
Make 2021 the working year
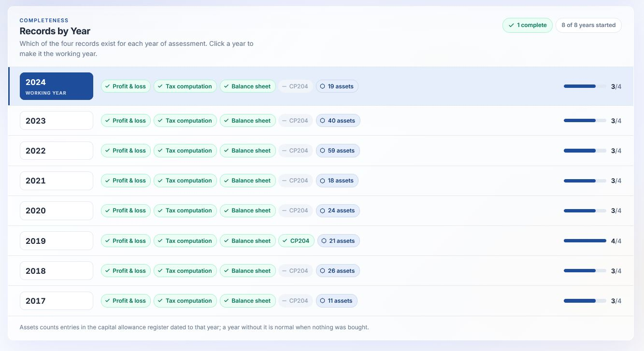[x=57, y=181]
